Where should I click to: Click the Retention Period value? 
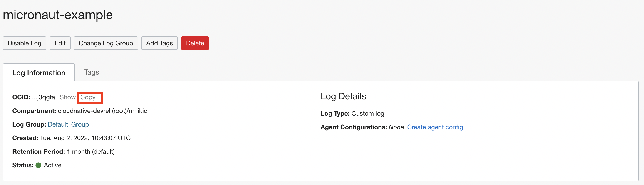pos(91,151)
